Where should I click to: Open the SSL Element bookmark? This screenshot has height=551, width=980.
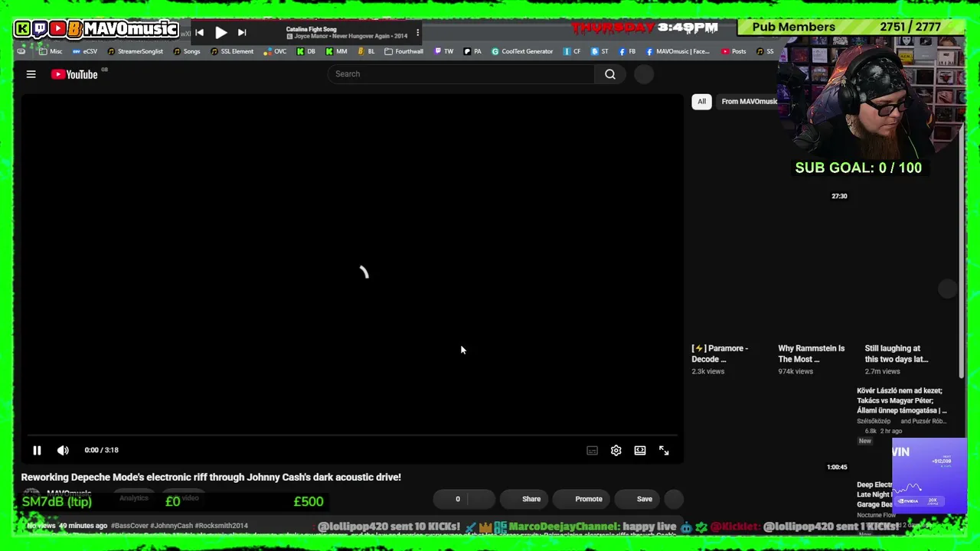point(232,51)
